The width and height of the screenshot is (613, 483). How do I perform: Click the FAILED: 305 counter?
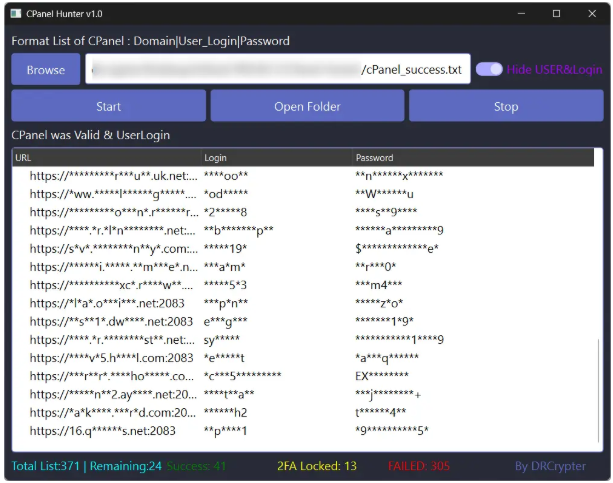419,466
